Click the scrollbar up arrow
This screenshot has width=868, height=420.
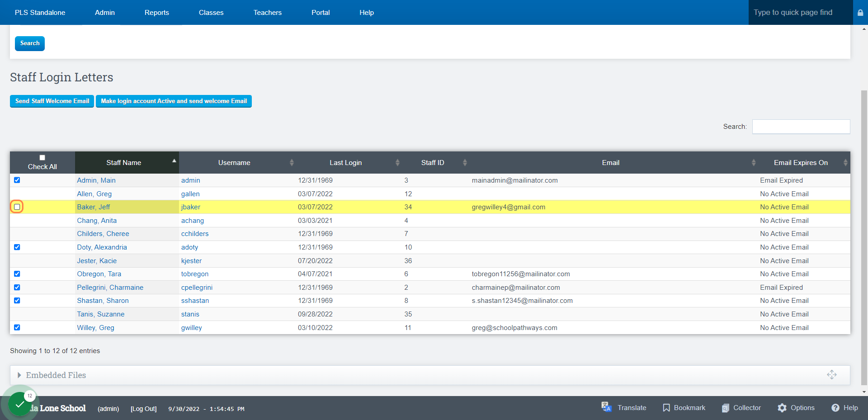[x=864, y=28]
